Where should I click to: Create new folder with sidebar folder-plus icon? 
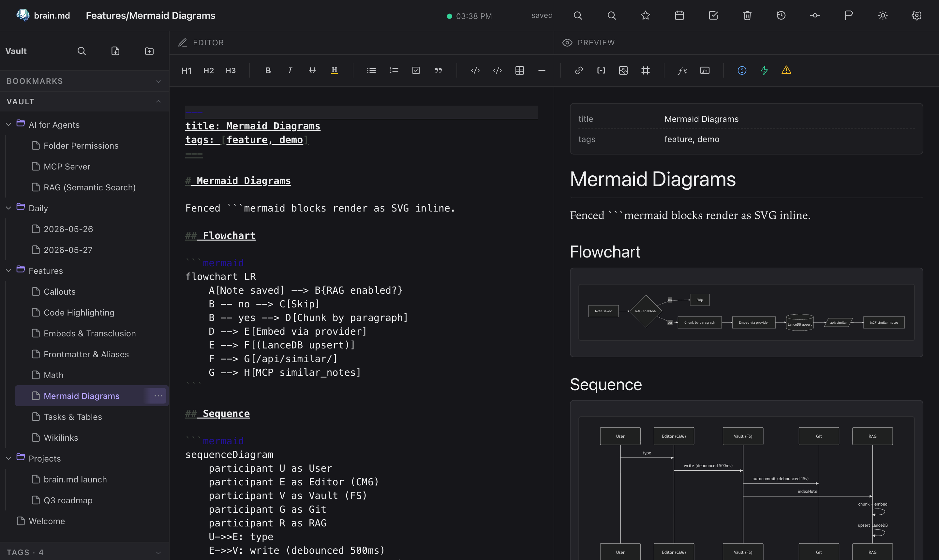pos(149,51)
